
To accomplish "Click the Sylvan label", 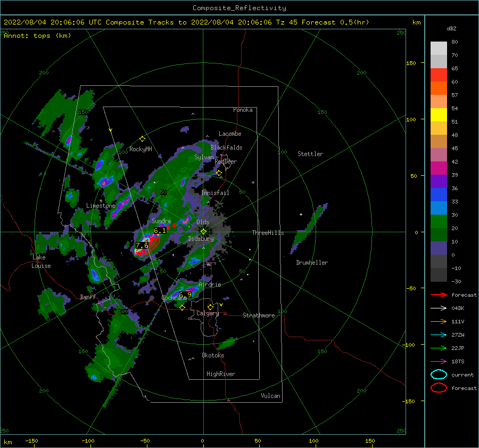I will (204, 157).
